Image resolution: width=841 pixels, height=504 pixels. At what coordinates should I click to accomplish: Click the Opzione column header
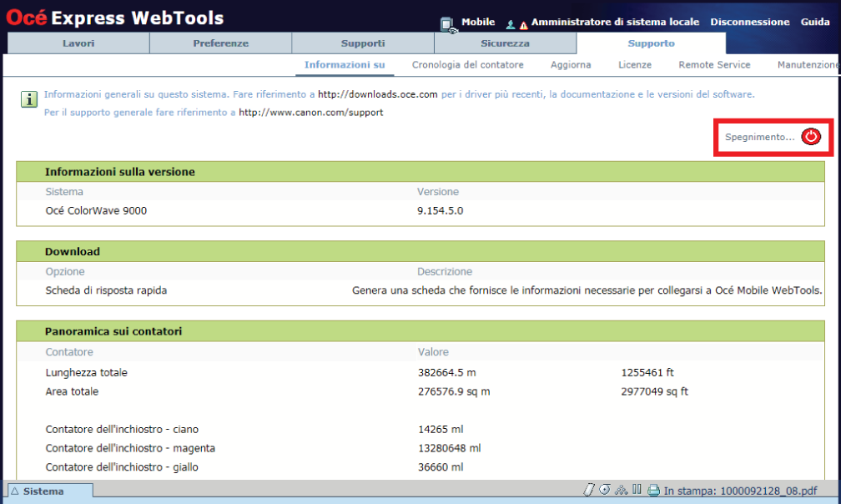click(65, 272)
